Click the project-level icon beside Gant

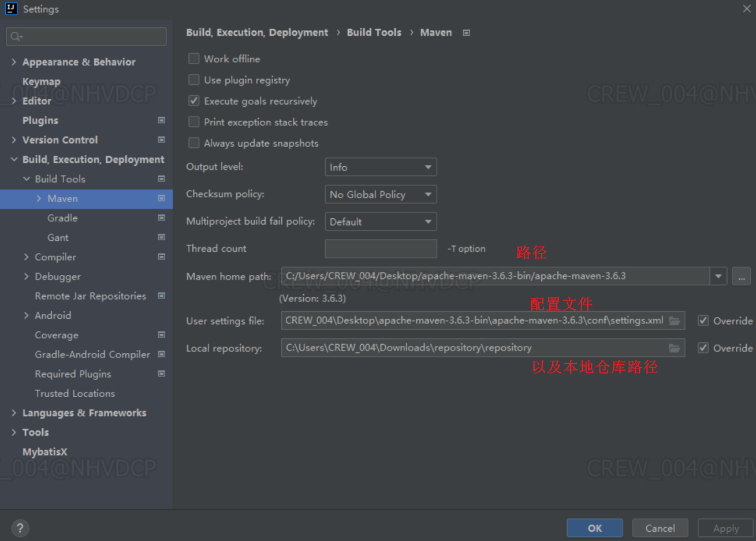click(x=162, y=237)
